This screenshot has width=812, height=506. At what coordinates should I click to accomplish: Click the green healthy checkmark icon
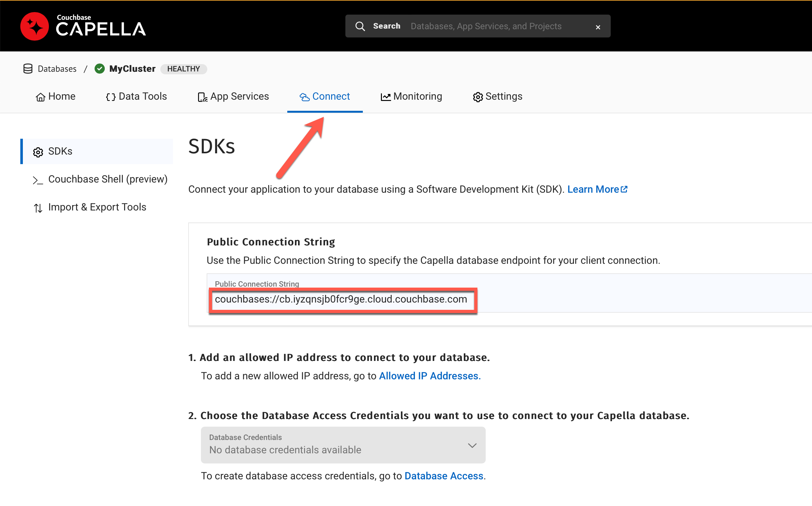(x=100, y=69)
